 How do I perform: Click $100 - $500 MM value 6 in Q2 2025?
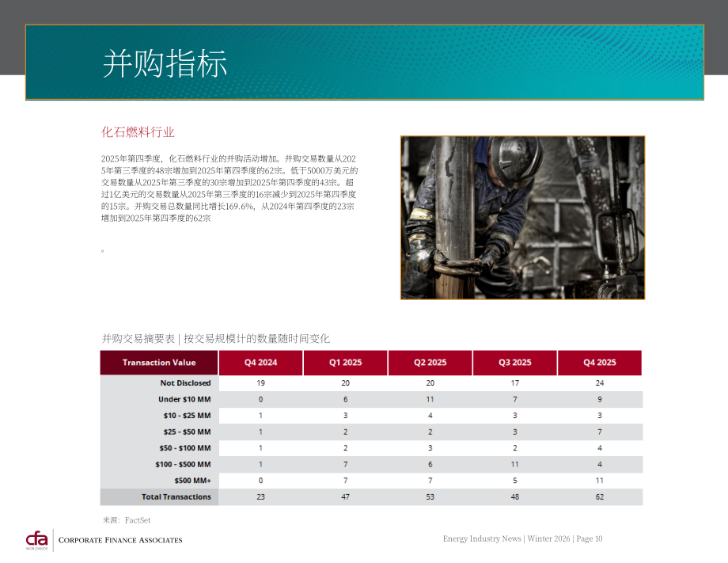click(x=430, y=464)
